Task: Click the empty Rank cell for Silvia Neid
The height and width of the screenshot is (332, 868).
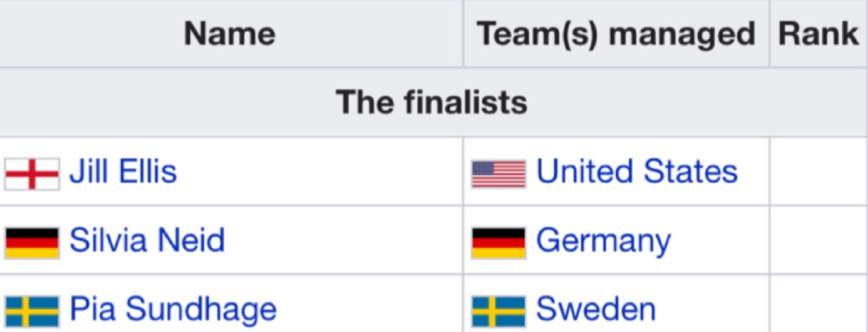Action: pos(819,240)
